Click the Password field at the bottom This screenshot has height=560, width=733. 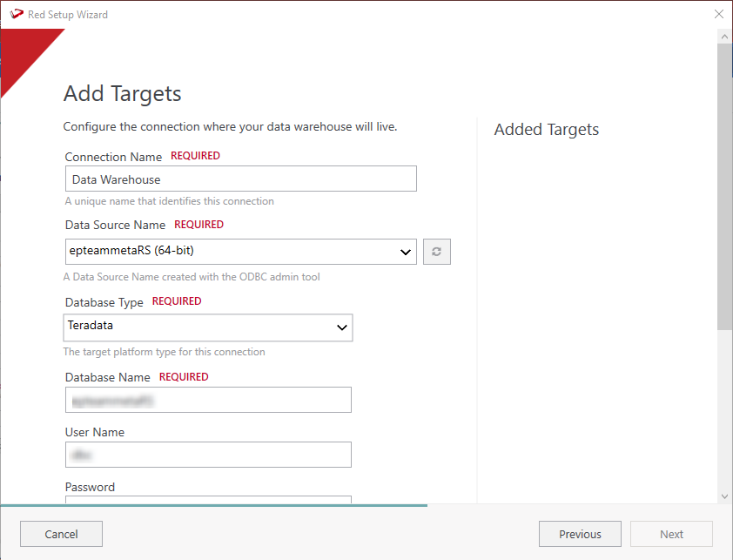[208, 500]
